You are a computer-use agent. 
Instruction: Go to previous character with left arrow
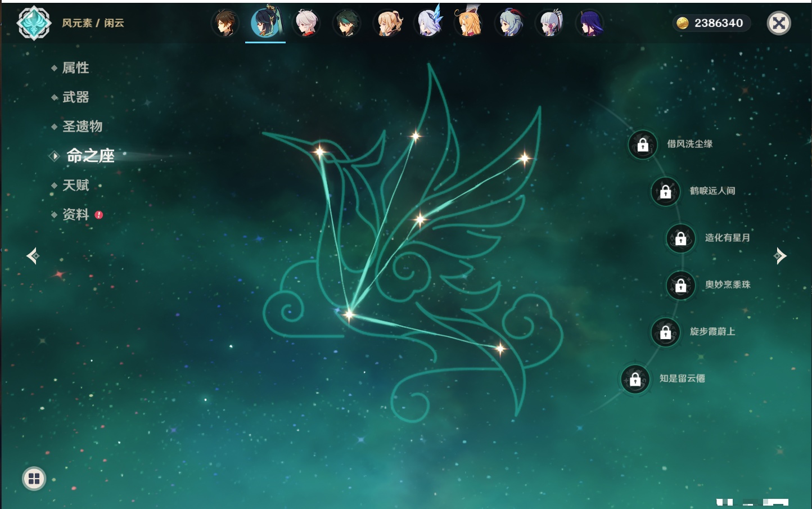click(x=33, y=256)
